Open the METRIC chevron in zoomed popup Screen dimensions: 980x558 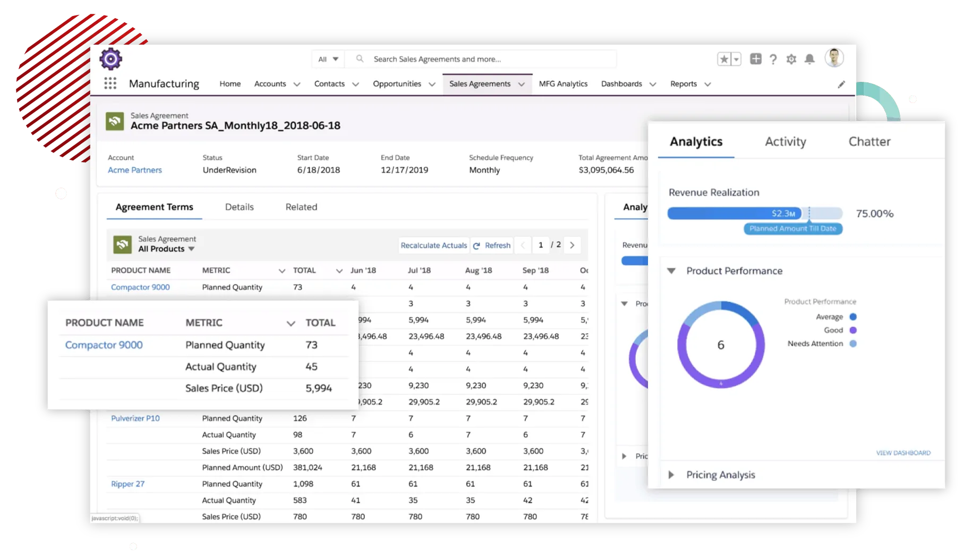(291, 323)
